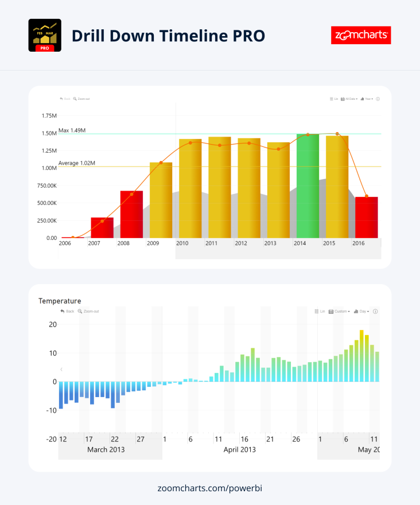Image resolution: width=420 pixels, height=505 pixels.
Task: Select the yellow 2009 bar
Action: pos(161,200)
